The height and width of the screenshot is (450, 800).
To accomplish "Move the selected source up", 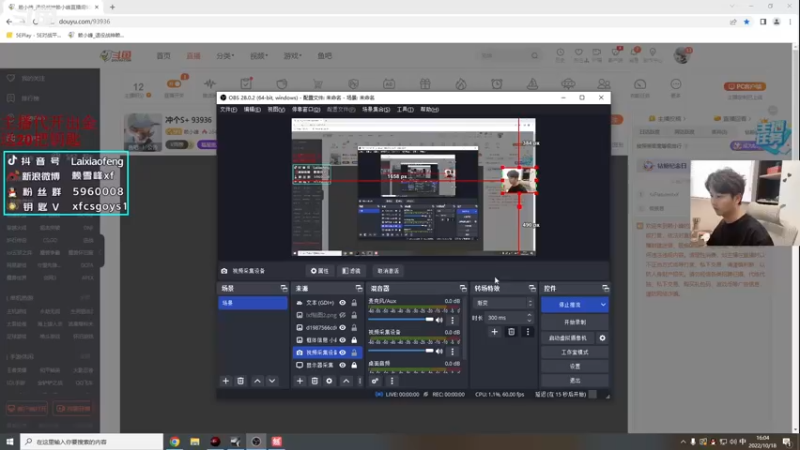I will [346, 381].
